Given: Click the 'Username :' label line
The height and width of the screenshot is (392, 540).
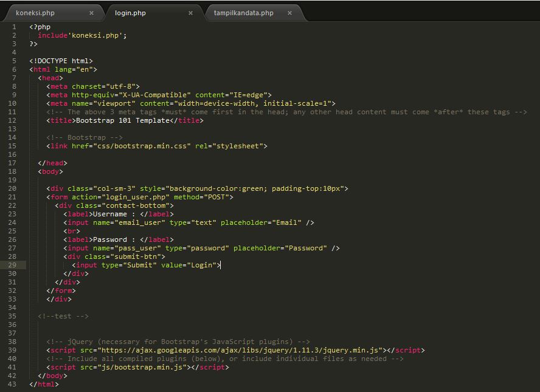Looking at the screenshot, I should pyautogui.click(x=119, y=214).
